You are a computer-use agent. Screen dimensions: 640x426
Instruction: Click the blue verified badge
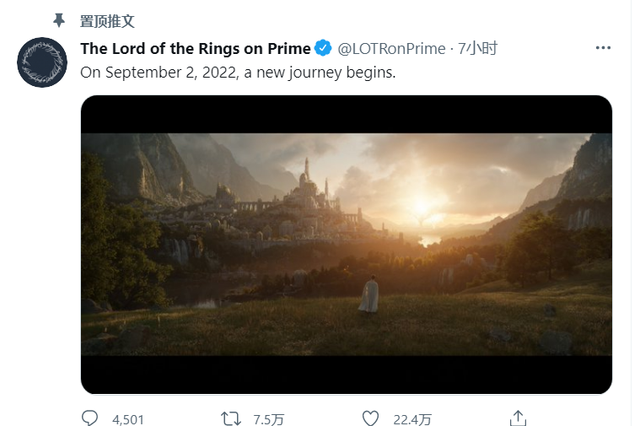pyautogui.click(x=324, y=48)
